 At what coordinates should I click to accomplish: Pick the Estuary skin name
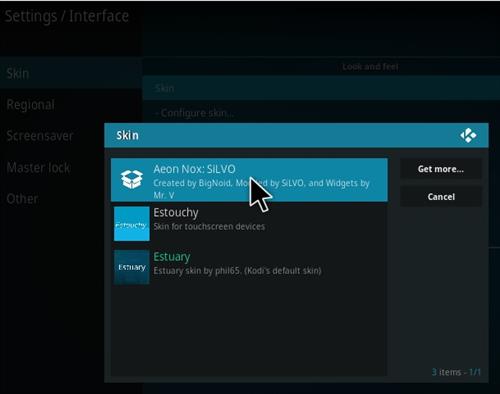point(172,257)
